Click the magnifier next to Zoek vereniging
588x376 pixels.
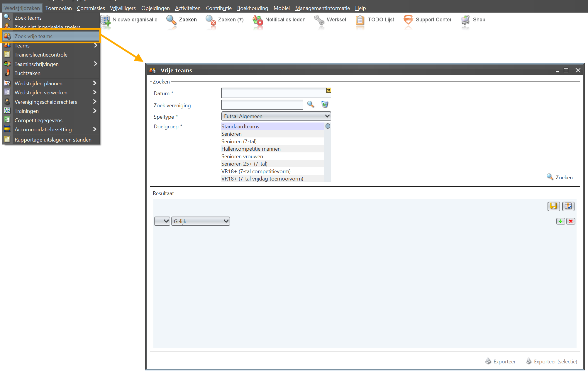click(x=311, y=104)
